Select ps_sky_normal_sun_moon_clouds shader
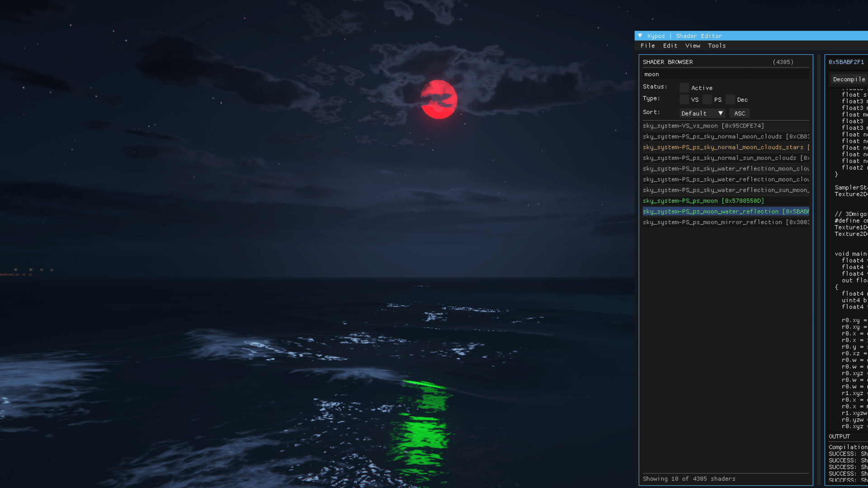 (725, 158)
